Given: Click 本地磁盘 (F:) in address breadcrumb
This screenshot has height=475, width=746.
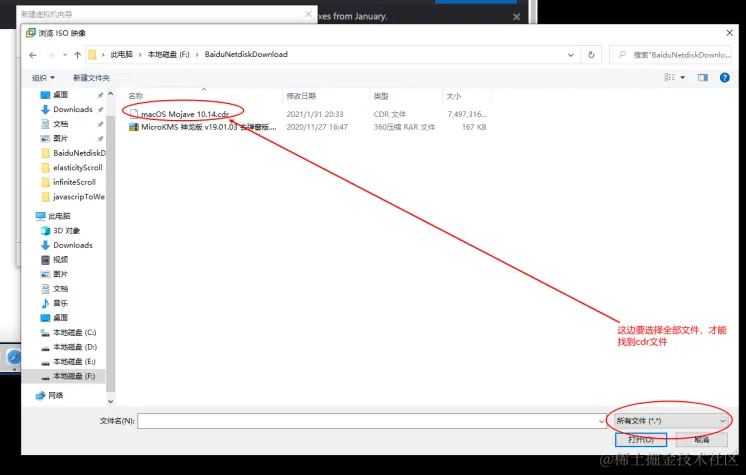Looking at the screenshot, I should (x=168, y=54).
